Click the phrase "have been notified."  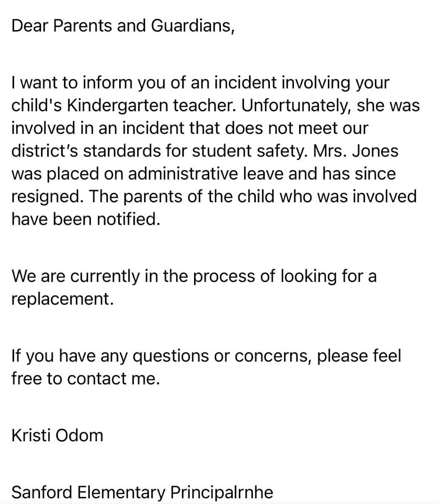[x=86, y=219]
